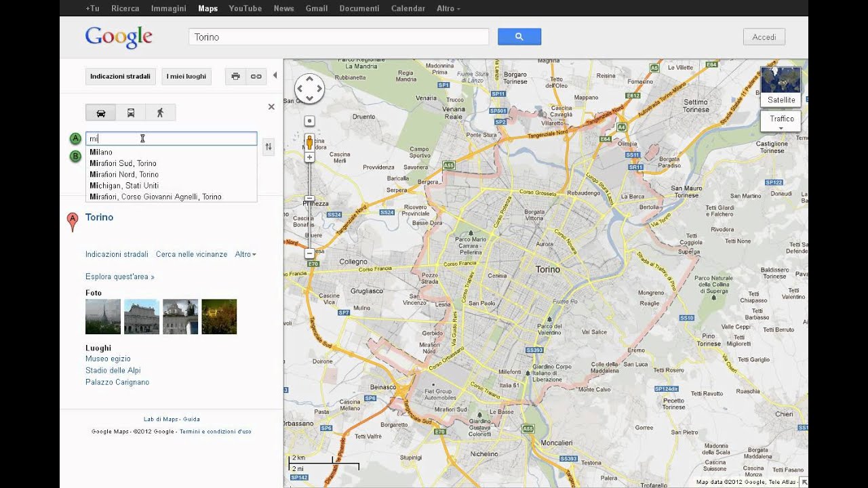The image size is (868, 488).
Task: Open Gmail from top bar
Action: coord(317,8)
